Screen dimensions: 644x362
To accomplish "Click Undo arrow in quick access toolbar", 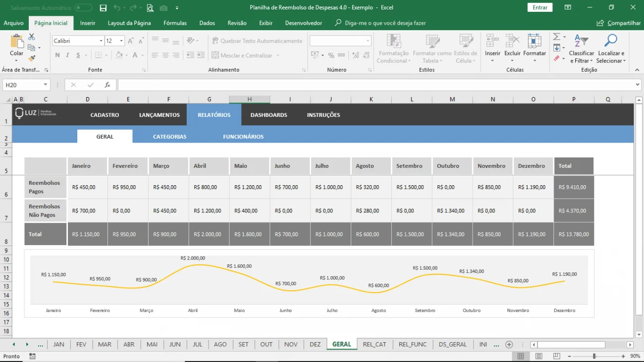I will [117, 8].
